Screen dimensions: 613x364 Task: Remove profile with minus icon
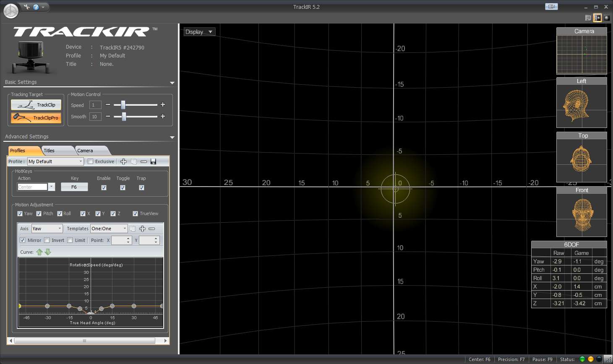coord(143,161)
